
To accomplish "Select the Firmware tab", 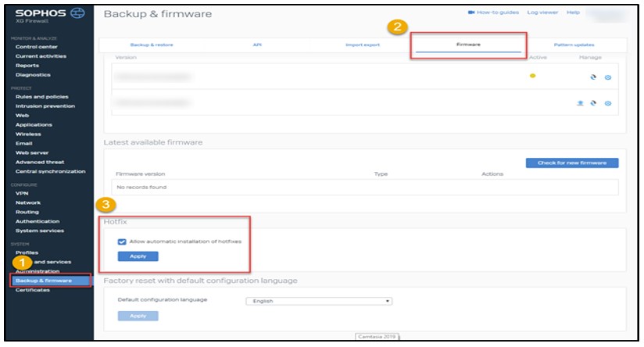I will point(468,45).
